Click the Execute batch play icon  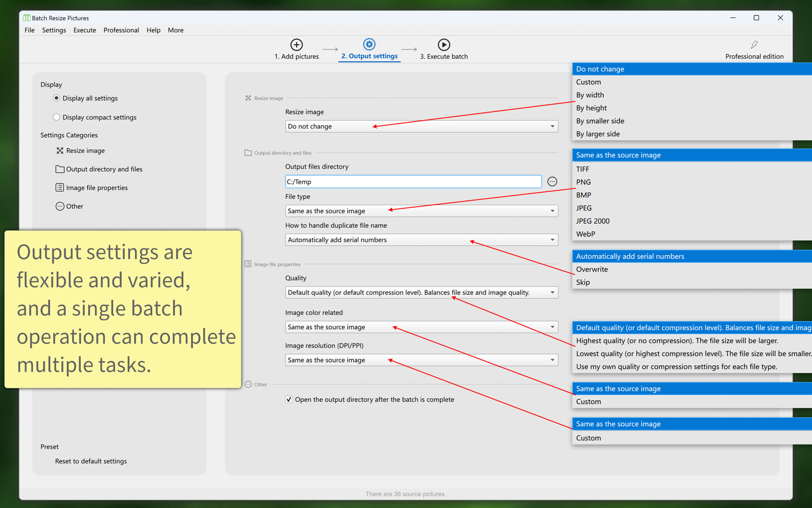444,45
